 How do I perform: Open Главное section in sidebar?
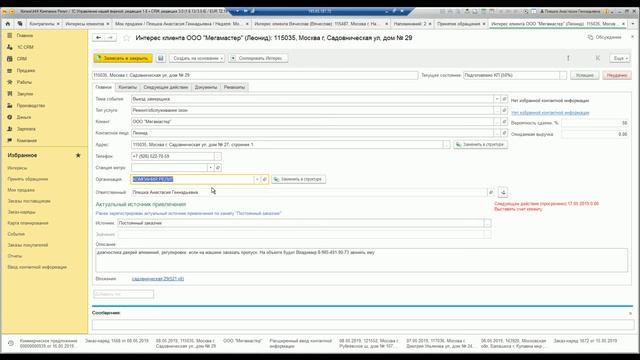pos(24,36)
